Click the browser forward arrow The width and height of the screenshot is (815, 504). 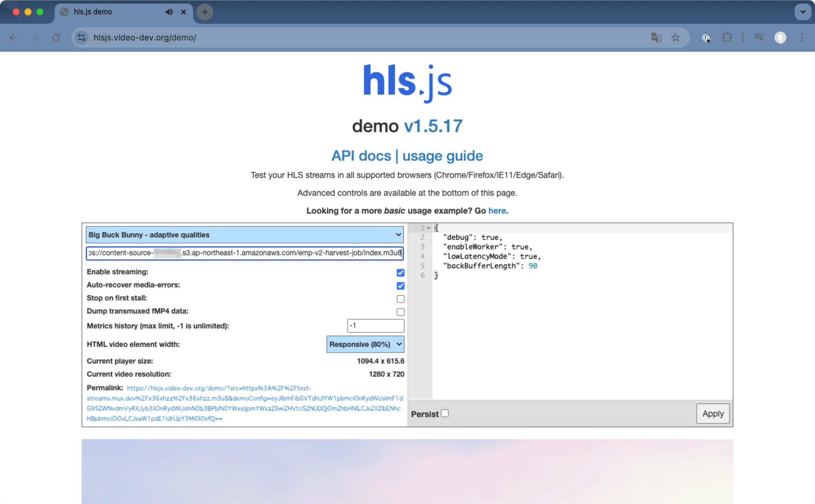pos(35,37)
